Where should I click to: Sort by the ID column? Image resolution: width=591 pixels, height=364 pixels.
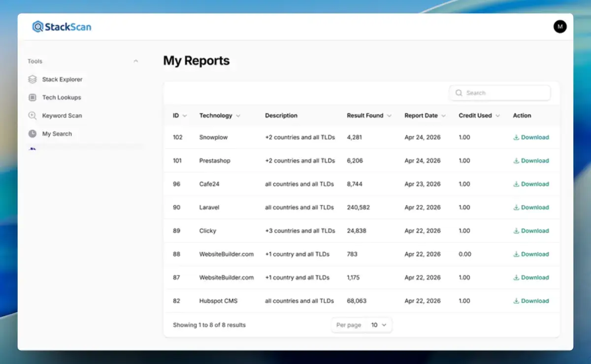(180, 116)
